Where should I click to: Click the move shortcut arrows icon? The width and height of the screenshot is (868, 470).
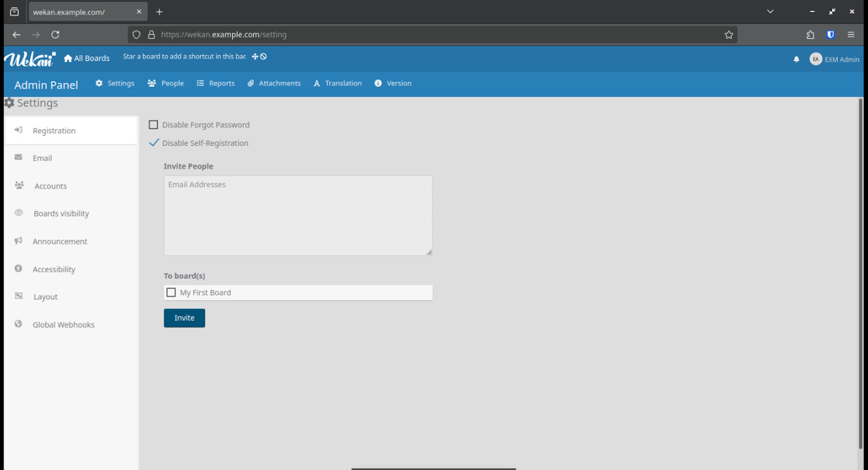(x=255, y=56)
